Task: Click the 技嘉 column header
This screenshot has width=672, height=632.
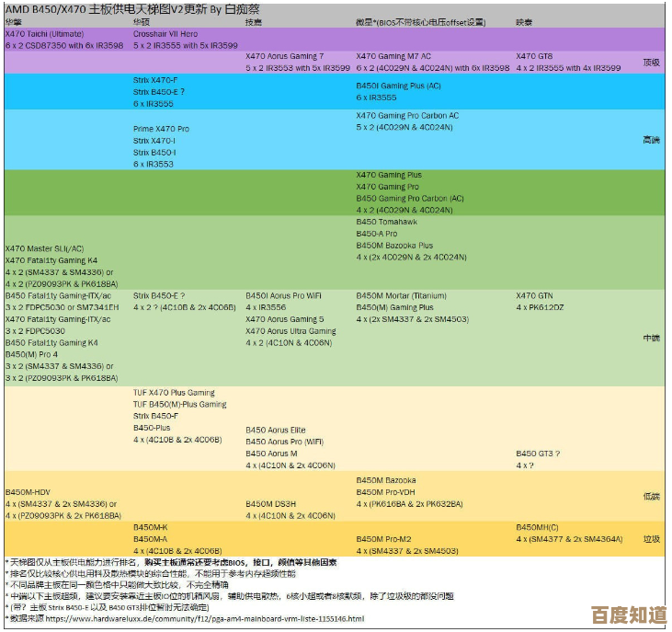Action: [253, 21]
